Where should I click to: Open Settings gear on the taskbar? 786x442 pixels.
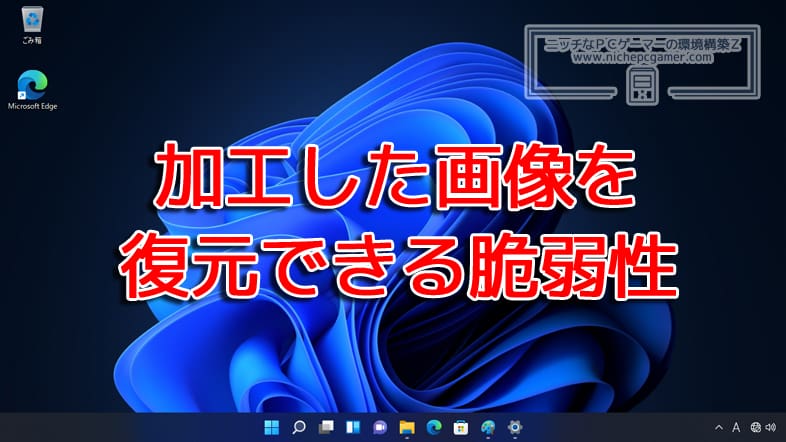pos(515,427)
